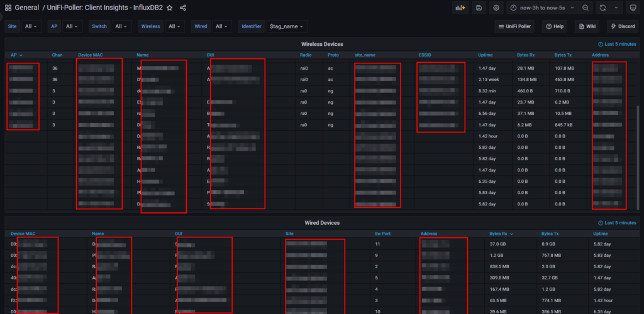
Task: Open dashboard settings gear
Action: pyautogui.click(x=496, y=8)
